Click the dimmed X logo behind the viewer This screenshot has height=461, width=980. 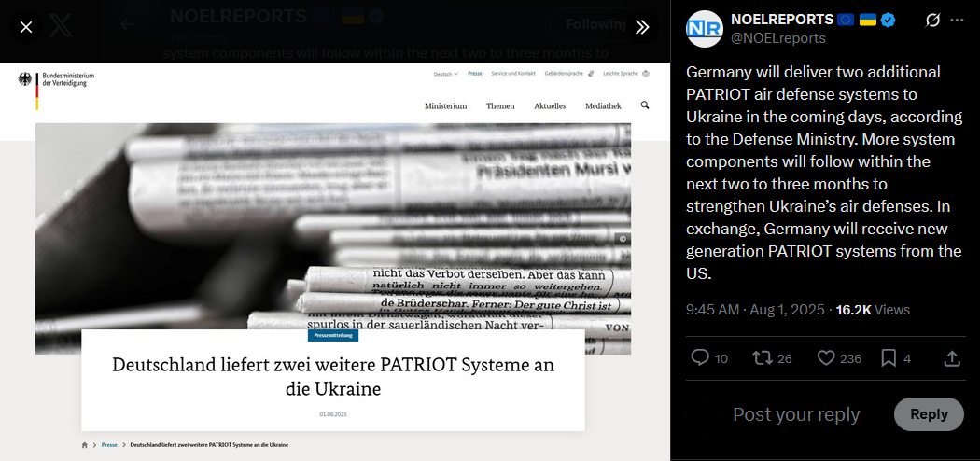coord(61,27)
